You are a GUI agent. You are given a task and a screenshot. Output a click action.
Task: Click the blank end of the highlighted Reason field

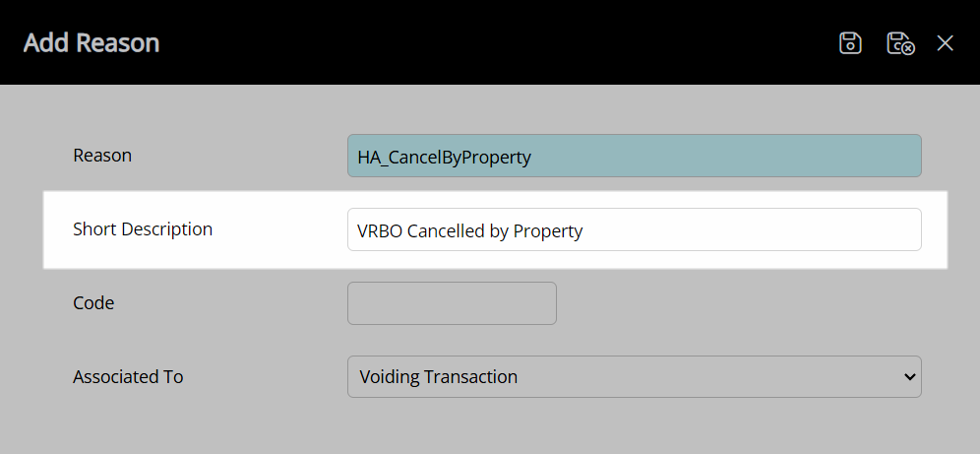(725, 156)
